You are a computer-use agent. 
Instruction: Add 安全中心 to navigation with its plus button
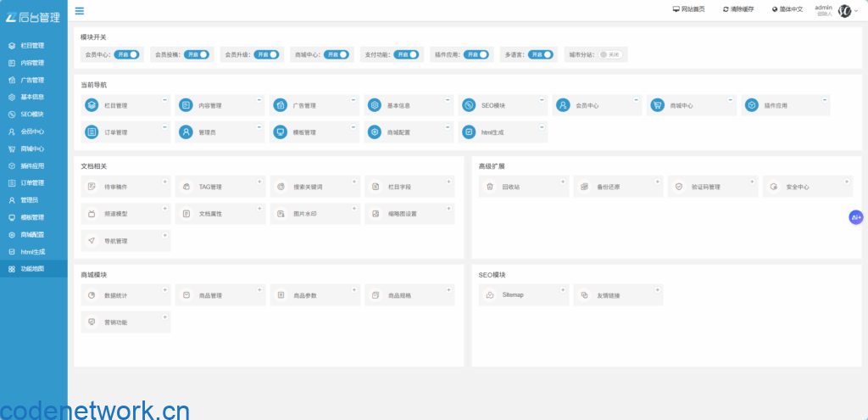(847, 182)
